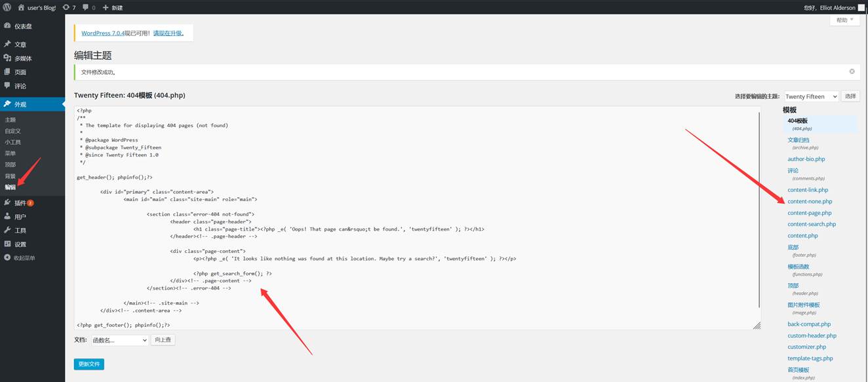
Task: Open content-none.php template file
Action: [810, 202]
